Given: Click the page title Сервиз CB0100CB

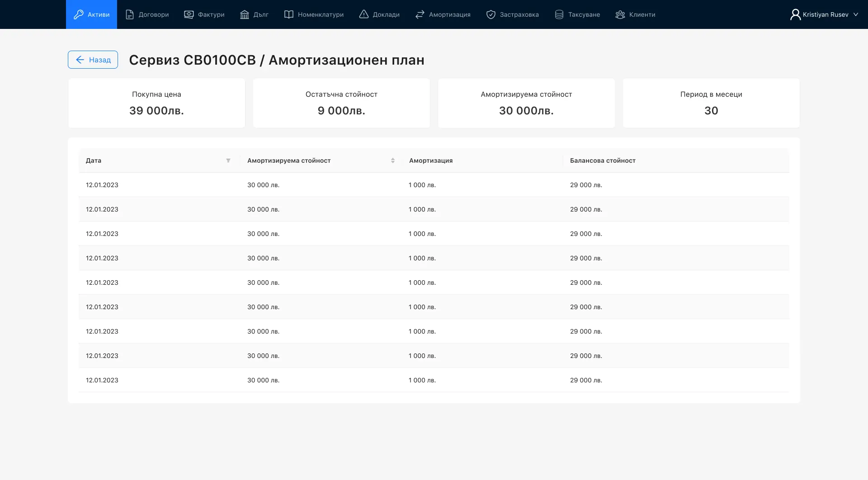Looking at the screenshot, I should 193,60.
